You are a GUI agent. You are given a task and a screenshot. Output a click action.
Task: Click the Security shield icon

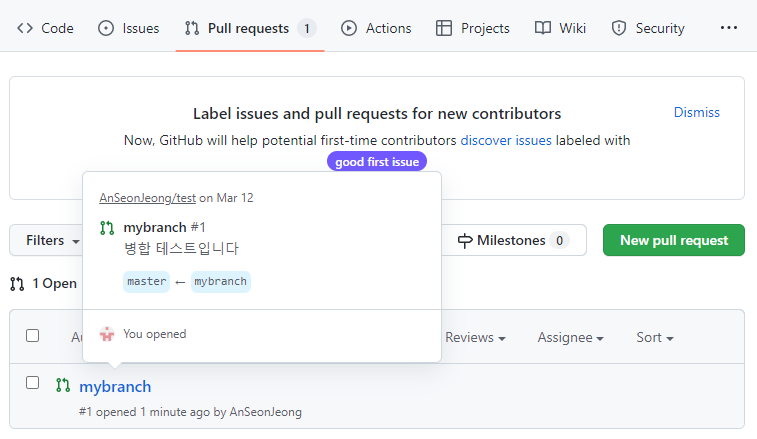coord(619,28)
